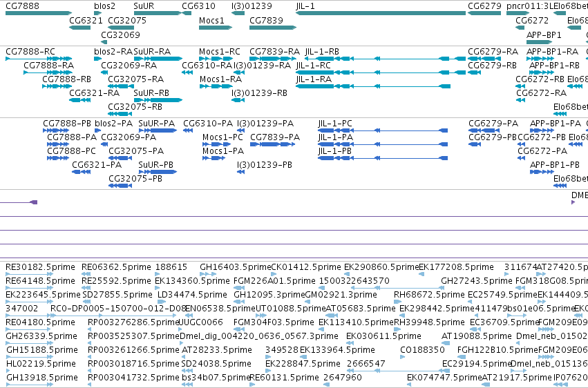Click the 'Mocs1' gene label
Image resolution: width=588 pixels, height=388 pixels.
(x=211, y=20)
